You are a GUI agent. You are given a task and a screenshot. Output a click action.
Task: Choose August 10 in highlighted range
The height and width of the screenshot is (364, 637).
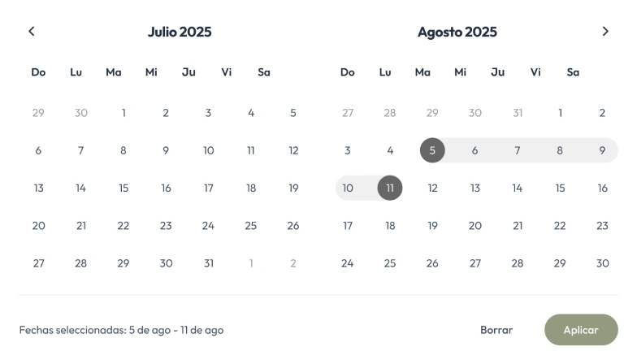348,188
